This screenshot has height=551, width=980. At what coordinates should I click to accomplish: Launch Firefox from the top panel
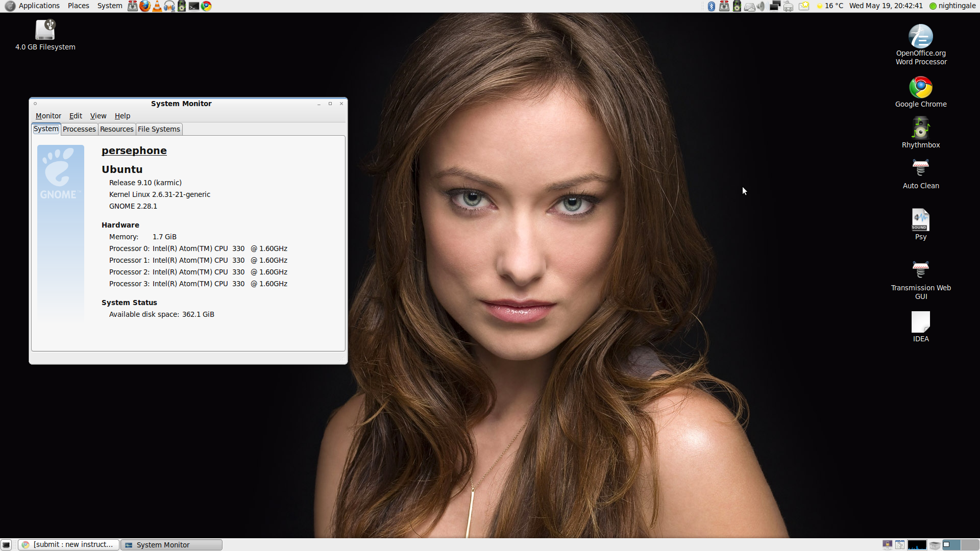tap(145, 6)
